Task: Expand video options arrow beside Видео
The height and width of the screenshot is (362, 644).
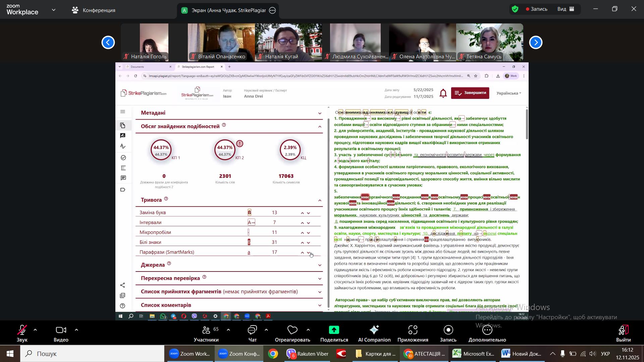Action: point(76,330)
